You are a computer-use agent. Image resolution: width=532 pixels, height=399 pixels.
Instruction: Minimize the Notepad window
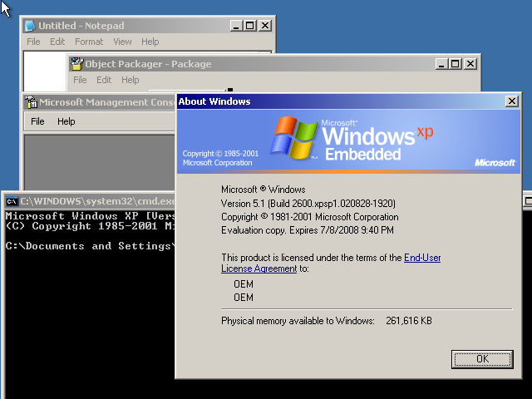point(236,26)
